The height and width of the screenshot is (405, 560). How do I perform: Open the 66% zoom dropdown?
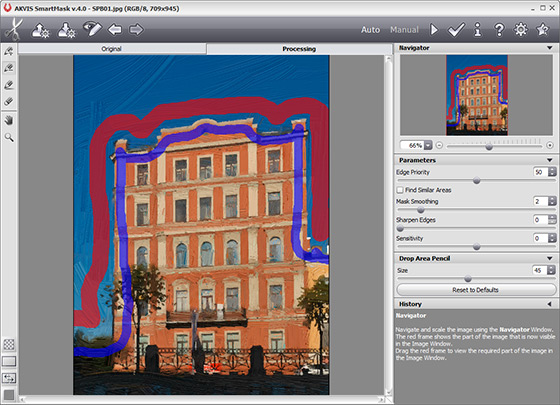click(428, 145)
